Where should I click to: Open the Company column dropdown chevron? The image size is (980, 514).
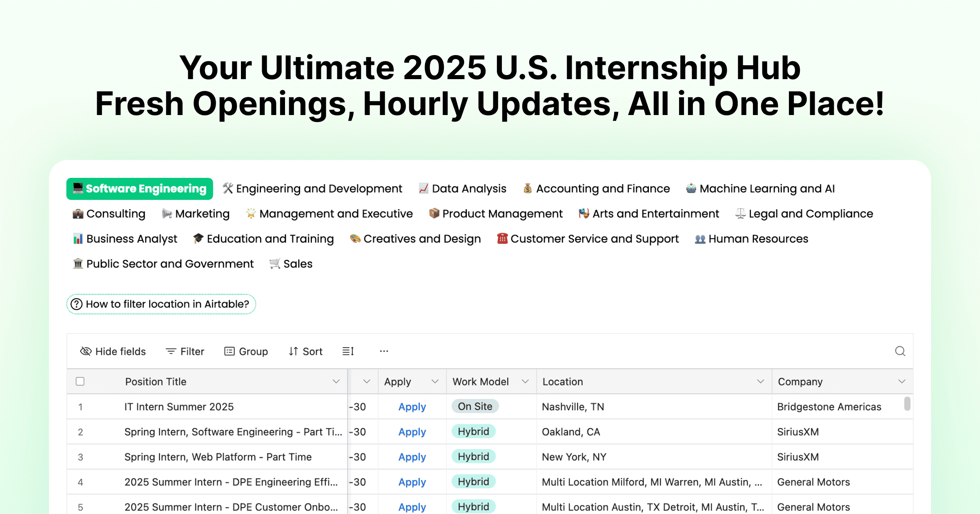pos(902,381)
